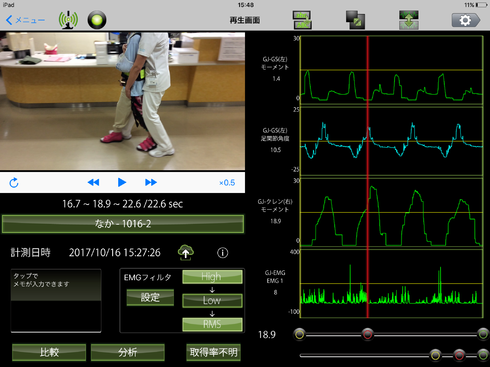This screenshot has width=490, height=367.
Task: Open the なか - 1016-2 data selector
Action: click(123, 224)
